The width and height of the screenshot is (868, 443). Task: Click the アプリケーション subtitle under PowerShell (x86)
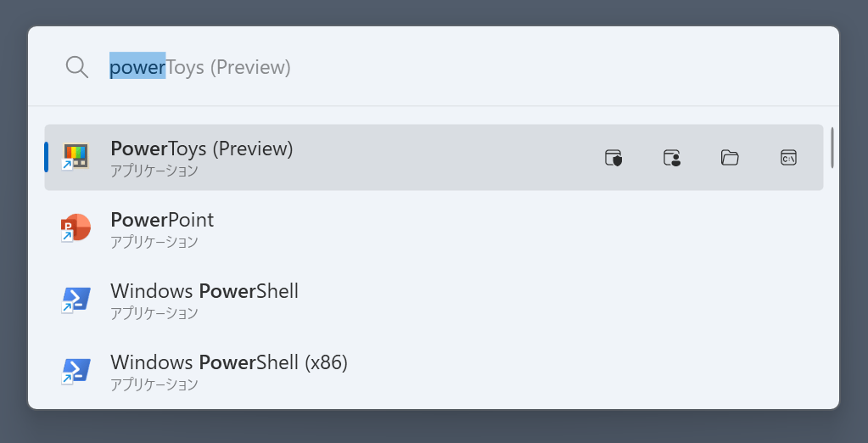[x=154, y=384]
